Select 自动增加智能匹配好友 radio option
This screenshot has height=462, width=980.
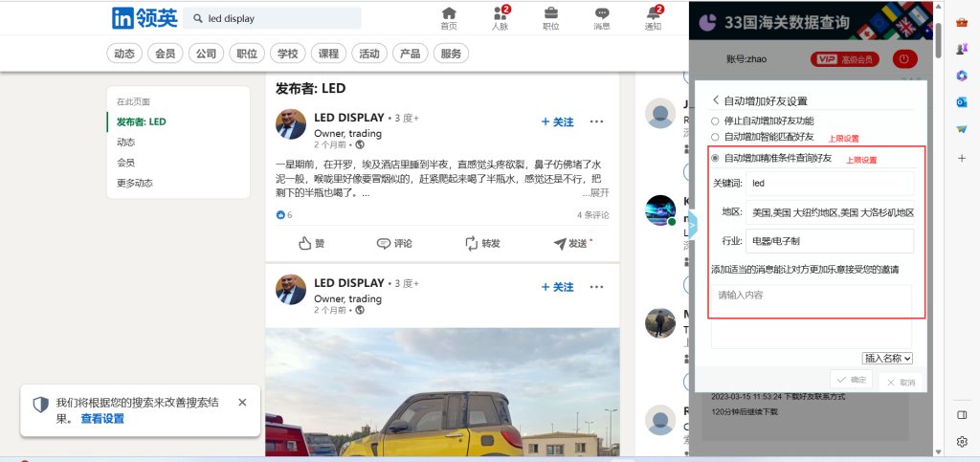(x=714, y=137)
